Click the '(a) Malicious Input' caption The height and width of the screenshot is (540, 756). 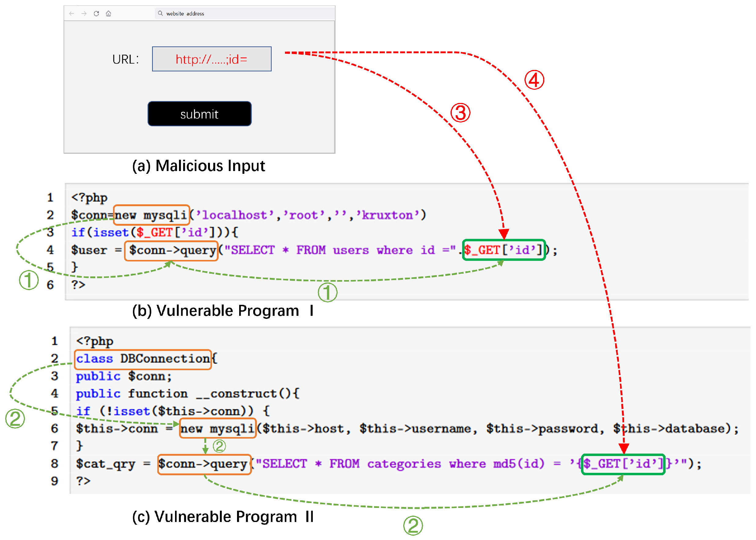pyautogui.click(x=199, y=166)
